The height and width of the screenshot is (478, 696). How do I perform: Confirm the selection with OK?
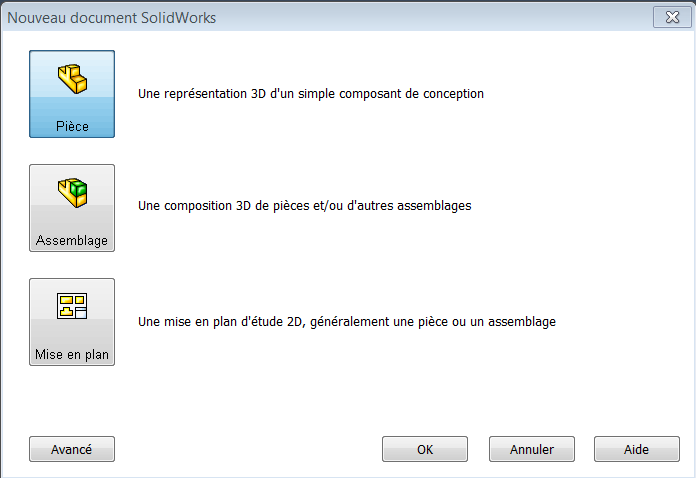click(425, 449)
